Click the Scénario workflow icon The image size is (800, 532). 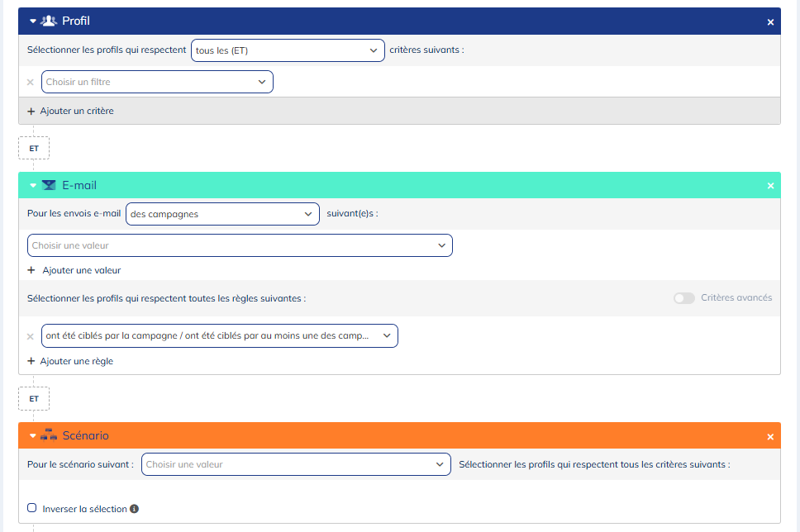point(49,435)
